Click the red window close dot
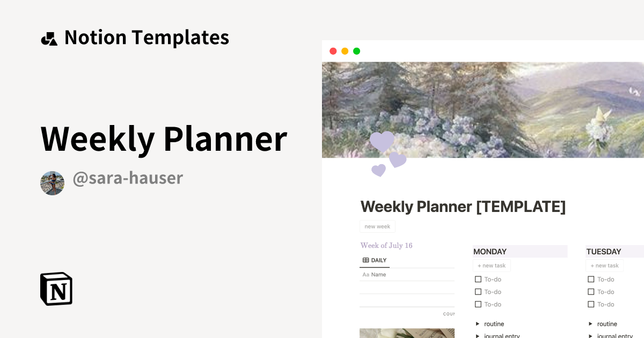The height and width of the screenshot is (338, 644). (x=333, y=51)
